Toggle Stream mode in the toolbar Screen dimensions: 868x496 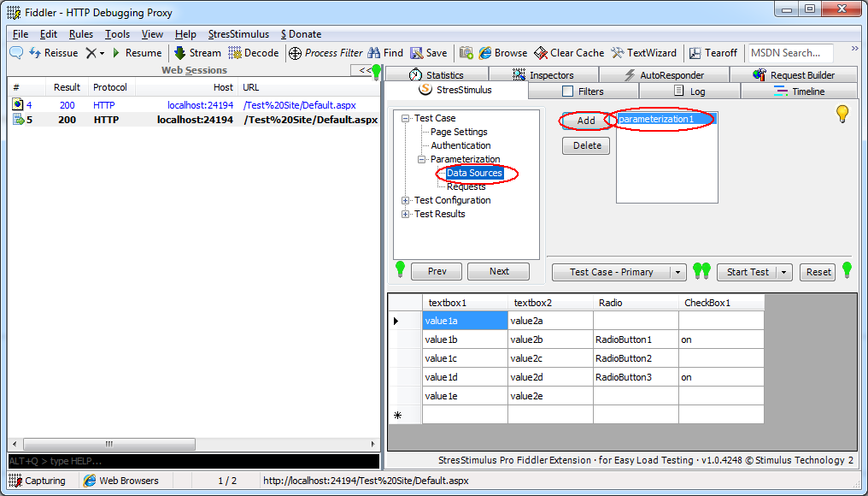pyautogui.click(x=197, y=53)
